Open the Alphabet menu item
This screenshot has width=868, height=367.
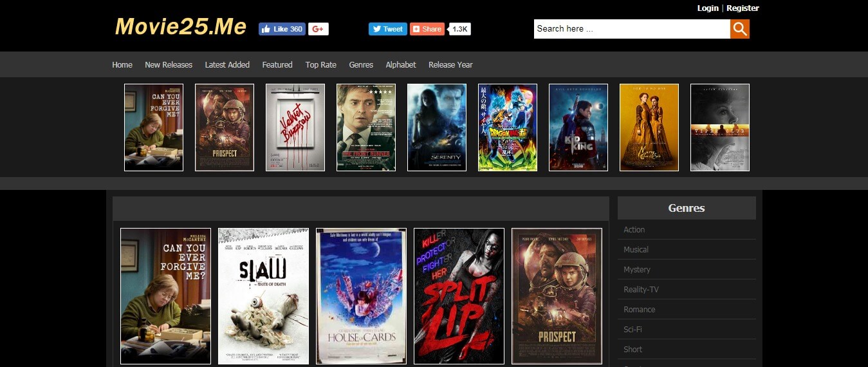(x=401, y=65)
